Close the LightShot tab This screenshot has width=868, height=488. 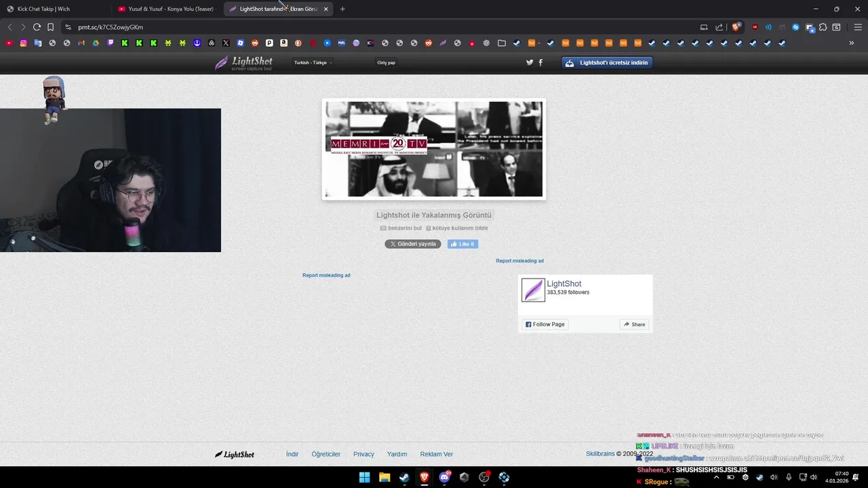[x=325, y=9]
